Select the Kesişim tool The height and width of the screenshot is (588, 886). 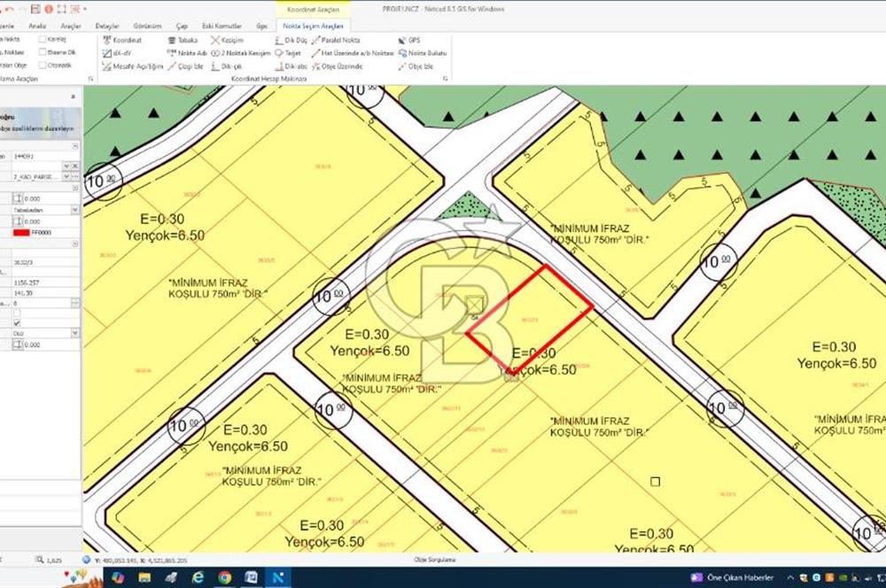228,39
